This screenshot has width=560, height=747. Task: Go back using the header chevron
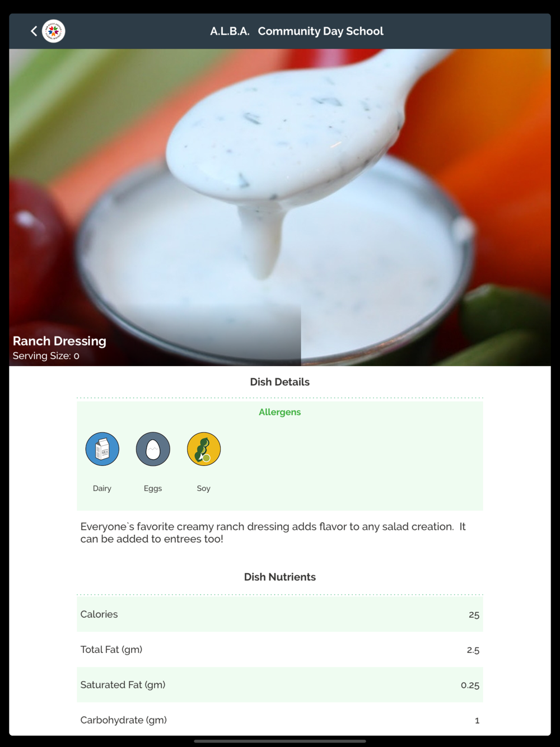coord(34,31)
